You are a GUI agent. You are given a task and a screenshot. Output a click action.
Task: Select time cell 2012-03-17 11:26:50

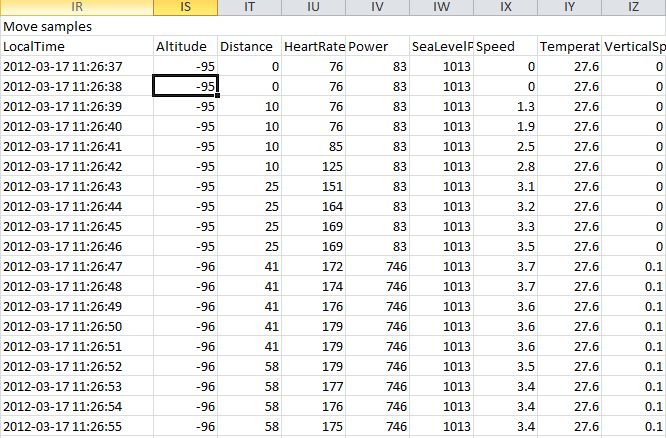[x=76, y=326]
